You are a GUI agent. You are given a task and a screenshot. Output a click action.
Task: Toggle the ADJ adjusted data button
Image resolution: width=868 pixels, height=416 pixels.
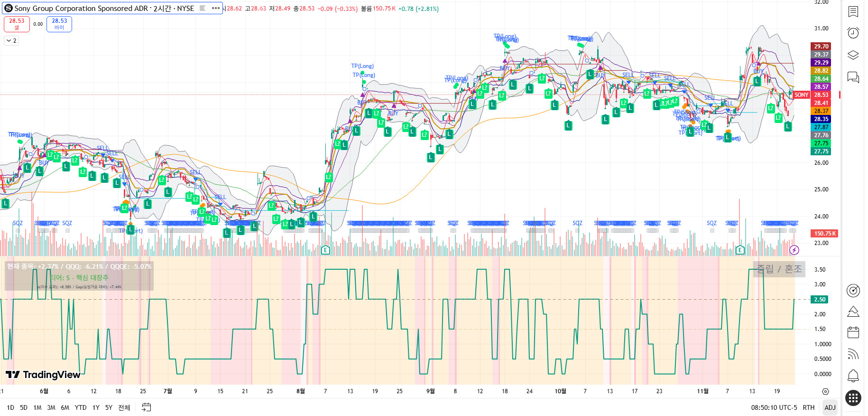pos(830,407)
